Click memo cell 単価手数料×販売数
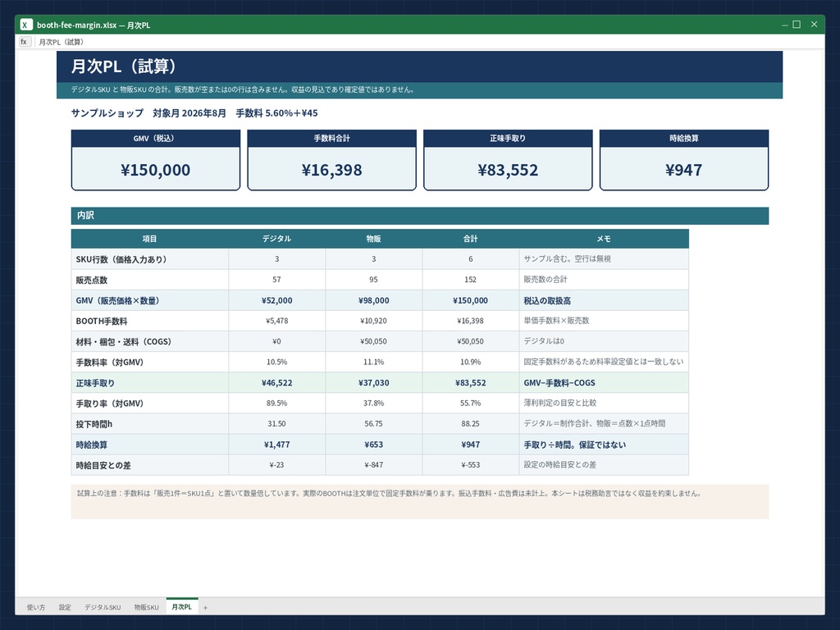The image size is (840, 630). [604, 321]
